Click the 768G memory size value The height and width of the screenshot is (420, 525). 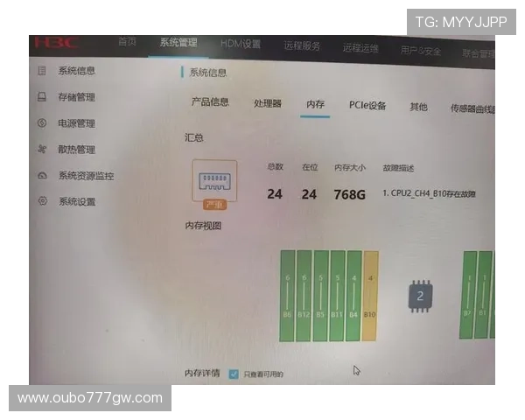coord(349,194)
